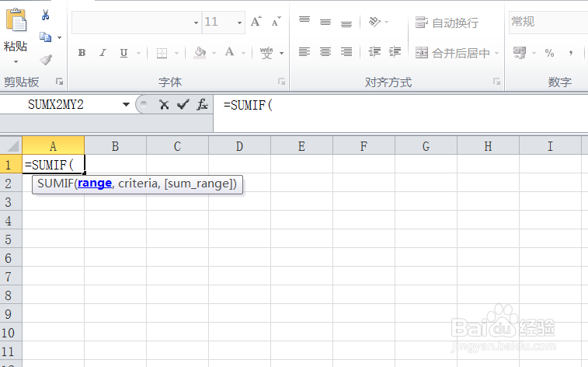Screen dimensions: 588x367
Task: Select row 9 header
Action: coord(11,314)
